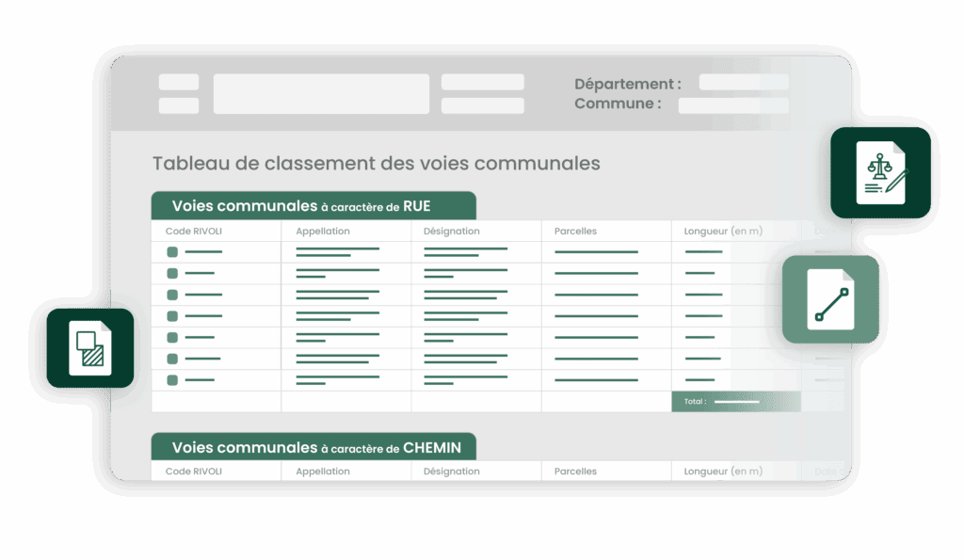Click the Commune input field
Viewport: 964px width, 560px height.
(x=733, y=104)
